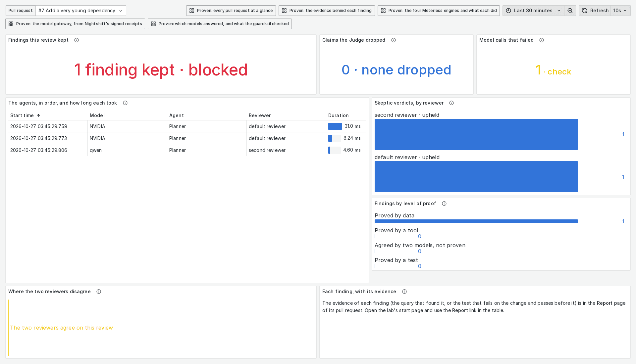Click the 1 finding kept · blocked stat
Screen dimensions: 636x364
(161, 70)
